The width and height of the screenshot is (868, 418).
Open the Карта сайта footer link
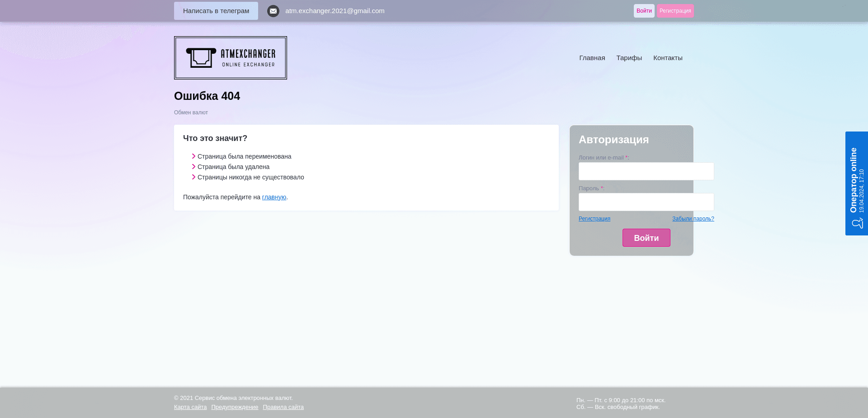[190, 407]
